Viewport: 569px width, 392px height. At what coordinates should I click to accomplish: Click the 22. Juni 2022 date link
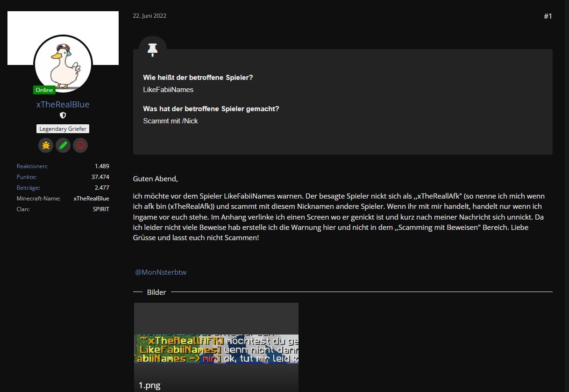coord(149,16)
